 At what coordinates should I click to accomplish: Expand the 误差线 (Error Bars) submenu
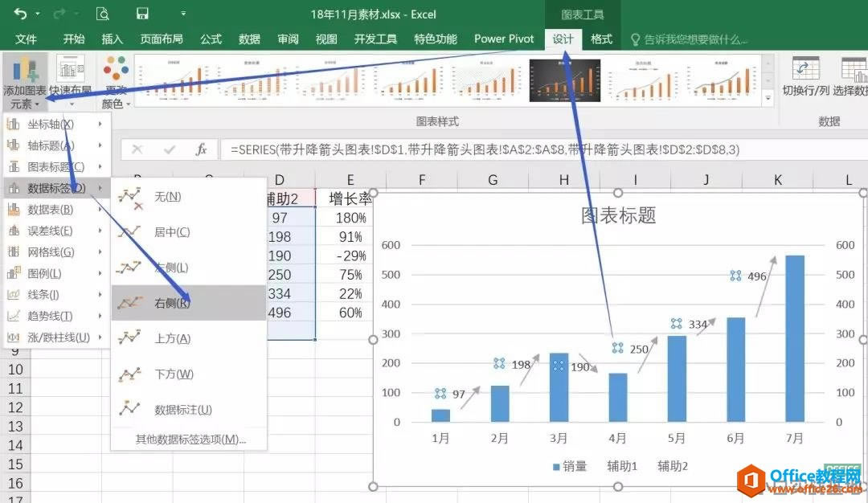[54, 231]
